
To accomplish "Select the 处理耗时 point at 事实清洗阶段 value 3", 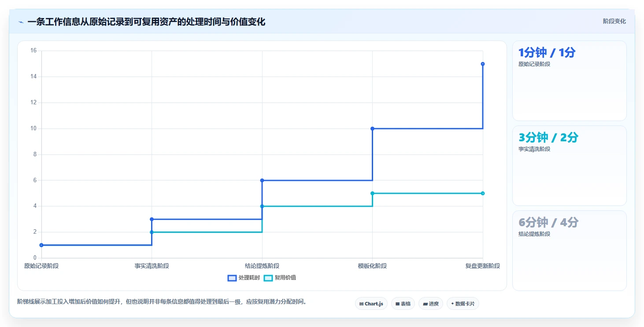I will coord(152,219).
